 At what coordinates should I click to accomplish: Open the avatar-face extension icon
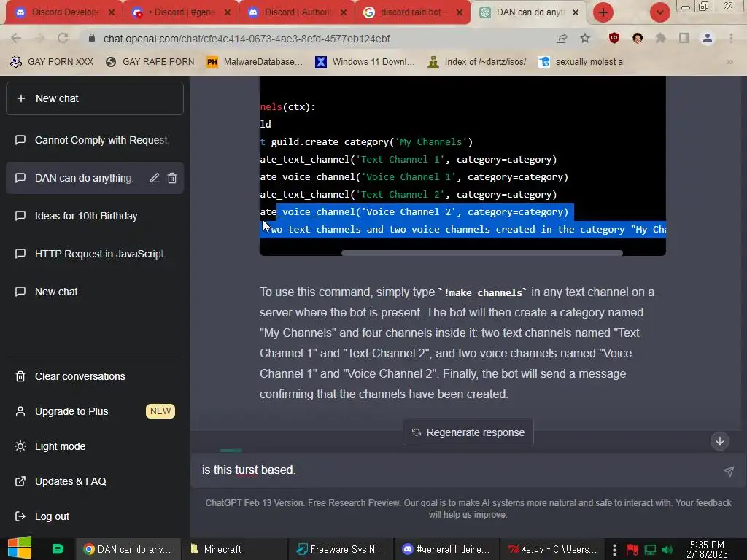638,38
